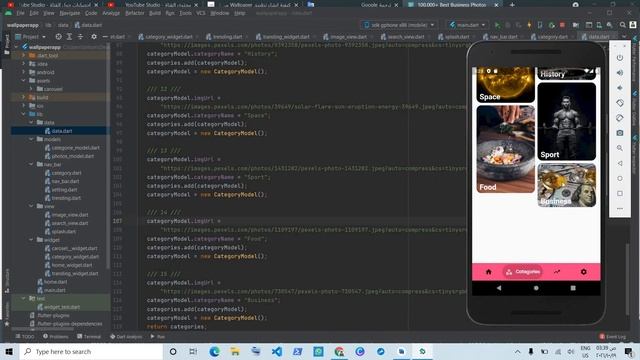Tap the Food category card
Screen dimensions: 640x360
[x=505, y=149]
